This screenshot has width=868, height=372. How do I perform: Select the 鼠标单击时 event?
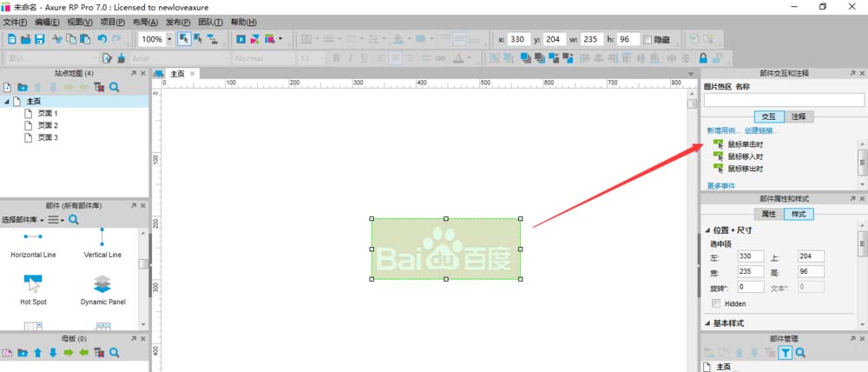pos(745,144)
